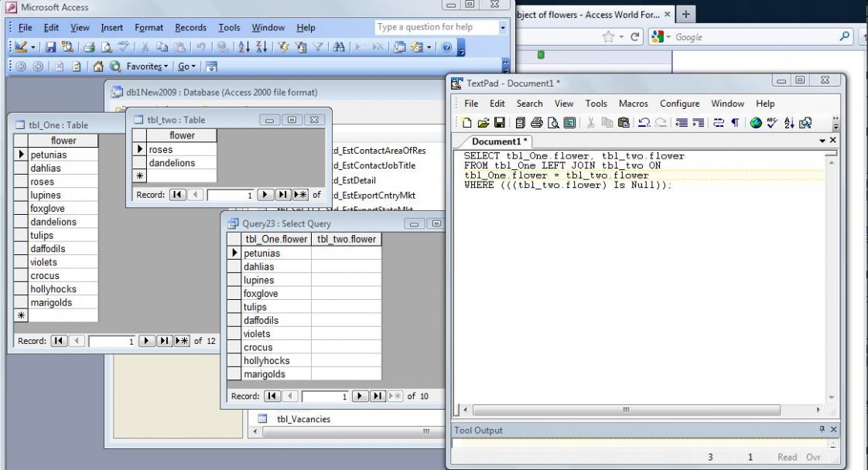This screenshot has height=470, width=868.
Task: Open the bookmark star dropdown arrow in browser
Action: pyautogui.click(x=621, y=37)
